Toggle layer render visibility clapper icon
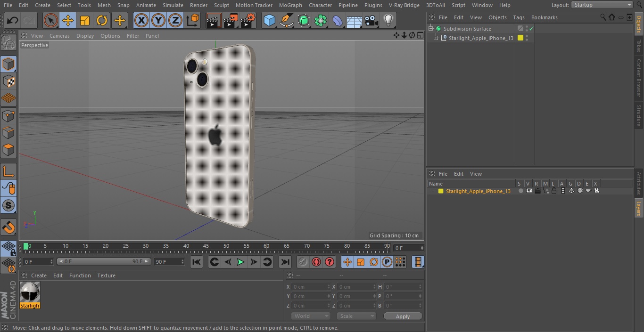The image size is (644, 332). click(537, 191)
